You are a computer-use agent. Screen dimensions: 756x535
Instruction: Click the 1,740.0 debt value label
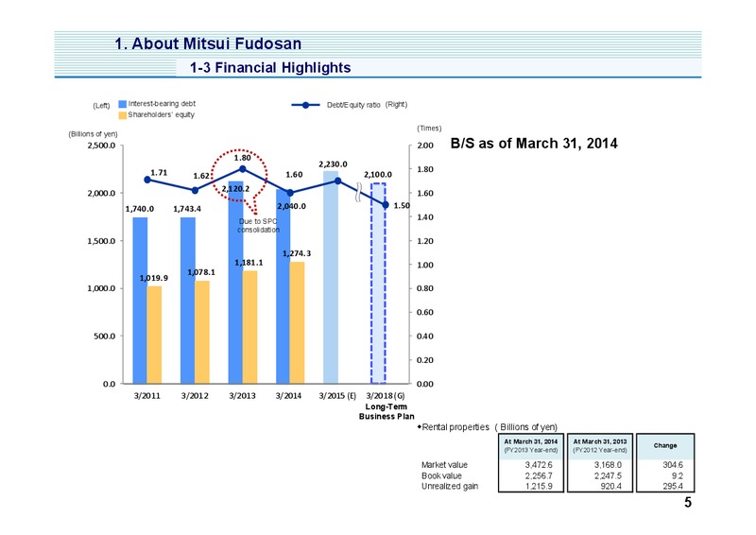140,209
